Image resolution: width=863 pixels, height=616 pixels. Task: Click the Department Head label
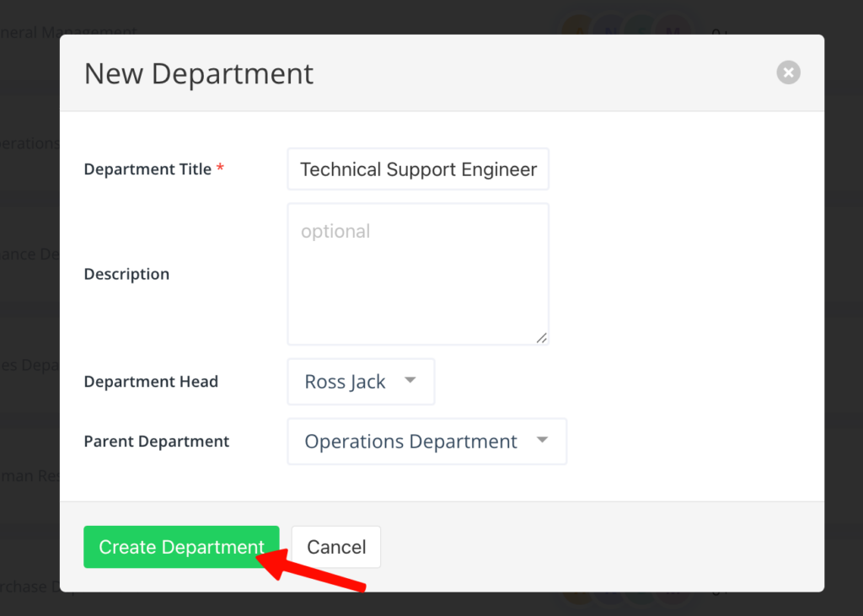tap(151, 382)
